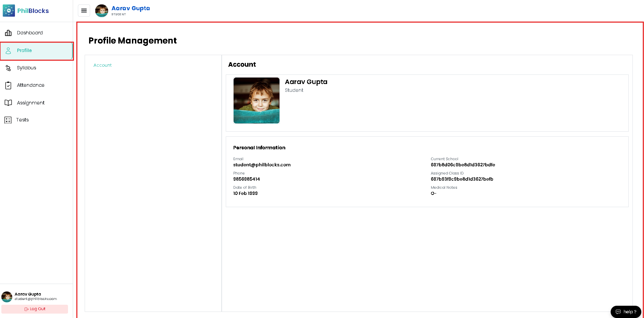The image size is (644, 318).
Task: Click the Profile person icon
Action: pos(8,51)
